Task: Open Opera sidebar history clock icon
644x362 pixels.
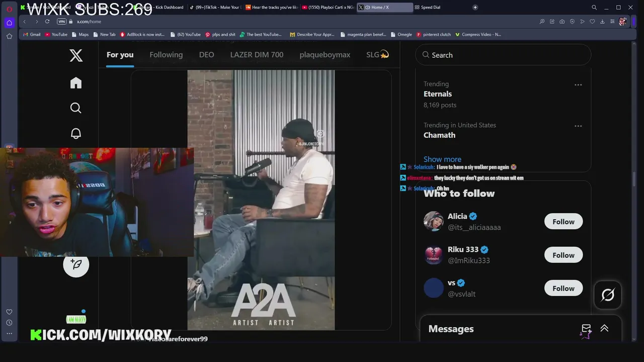Action: point(9,323)
